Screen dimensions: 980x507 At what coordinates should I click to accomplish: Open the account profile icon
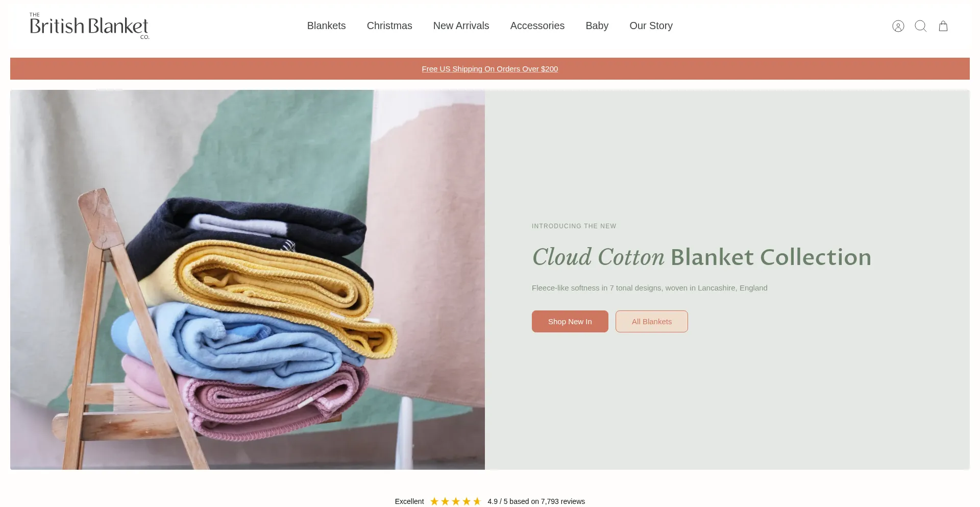tap(898, 26)
